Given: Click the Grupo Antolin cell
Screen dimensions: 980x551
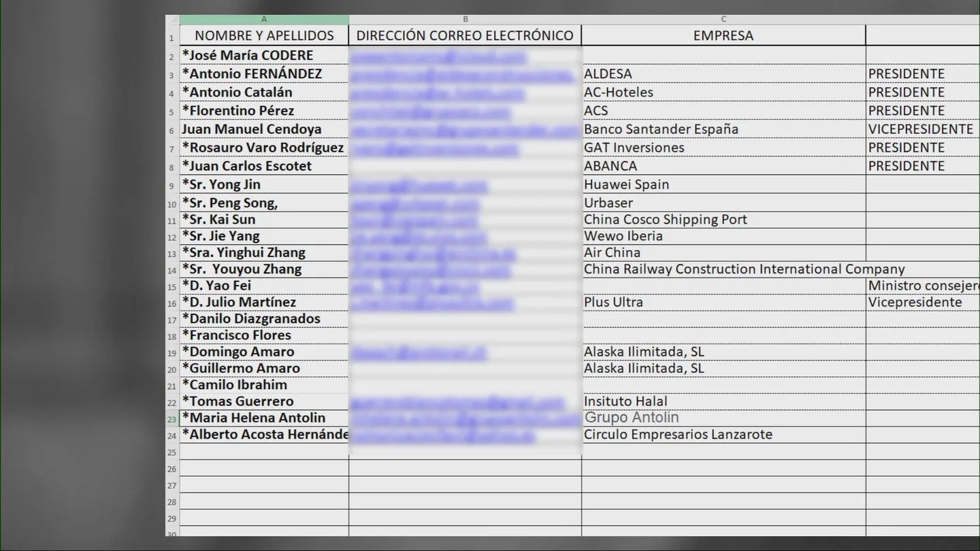Looking at the screenshot, I should 723,418.
